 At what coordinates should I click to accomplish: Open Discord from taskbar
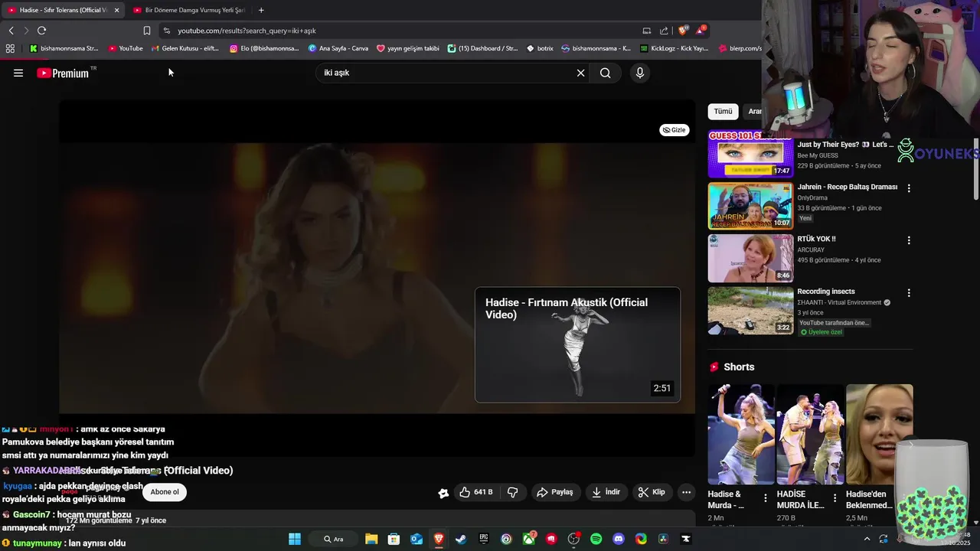[619, 539]
